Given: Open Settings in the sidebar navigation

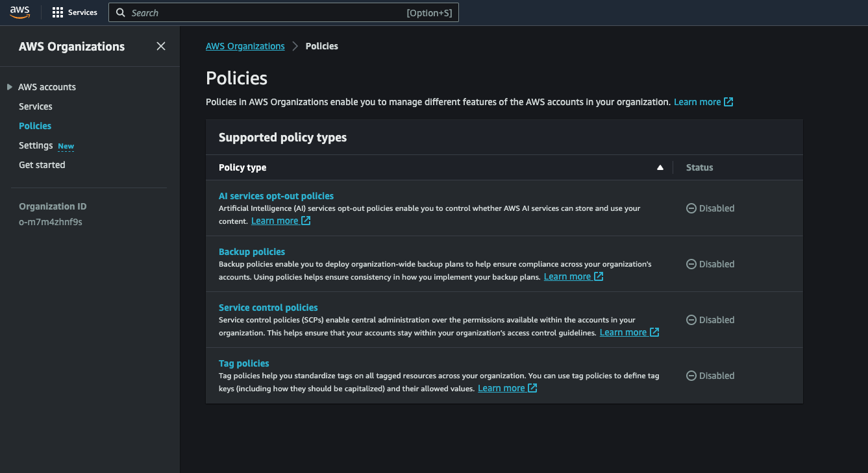Looking at the screenshot, I should point(36,145).
